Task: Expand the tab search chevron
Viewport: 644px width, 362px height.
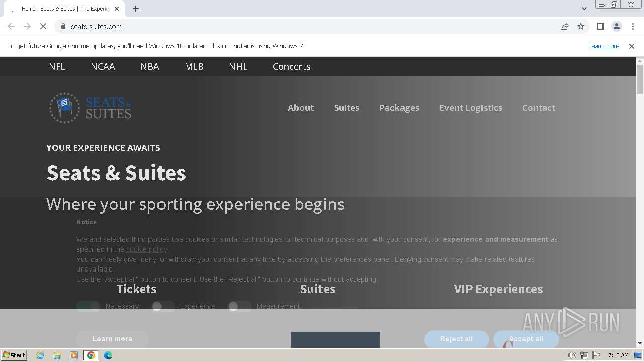Action: [x=584, y=9]
